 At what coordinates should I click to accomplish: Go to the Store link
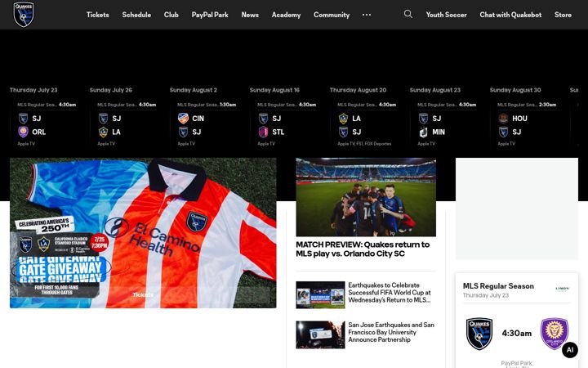563,15
